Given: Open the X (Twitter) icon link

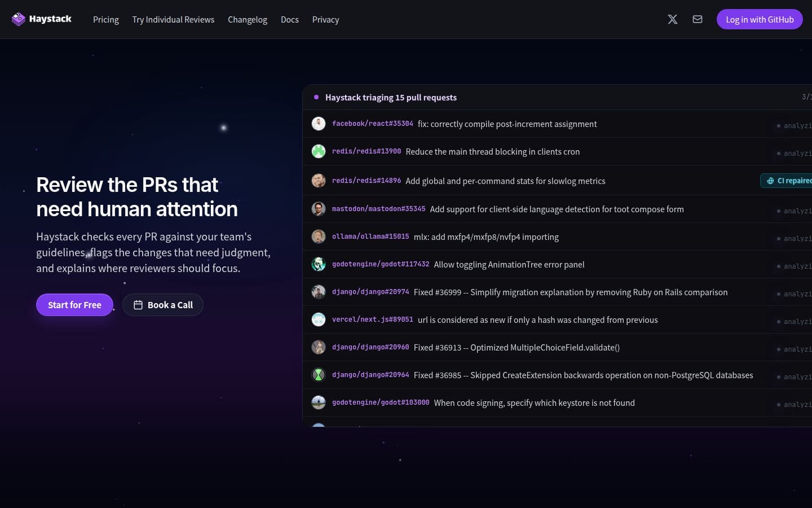Looking at the screenshot, I should 673,19.
